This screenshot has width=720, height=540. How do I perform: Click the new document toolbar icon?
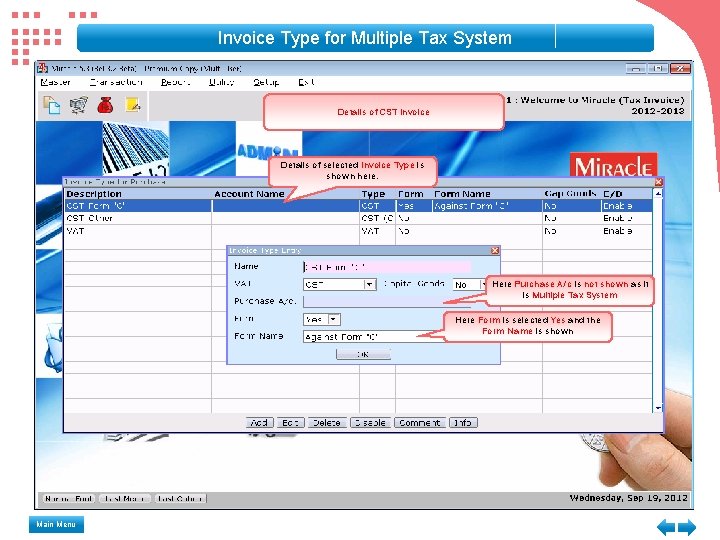[51, 105]
